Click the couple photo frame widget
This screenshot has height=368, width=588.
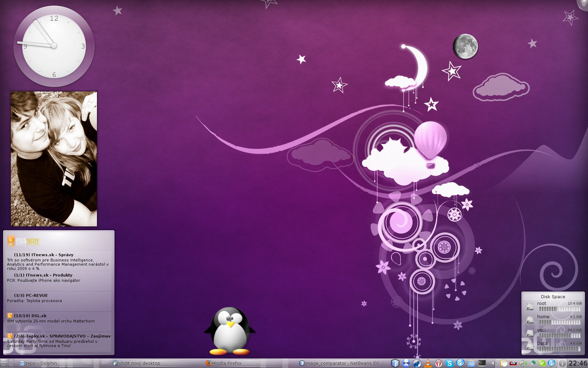(x=54, y=159)
